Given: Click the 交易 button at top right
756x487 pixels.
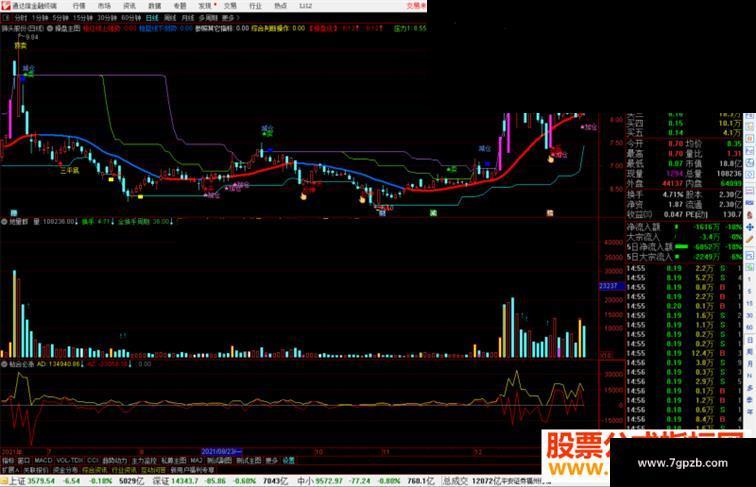Looking at the screenshot, I should tap(416, 6).
